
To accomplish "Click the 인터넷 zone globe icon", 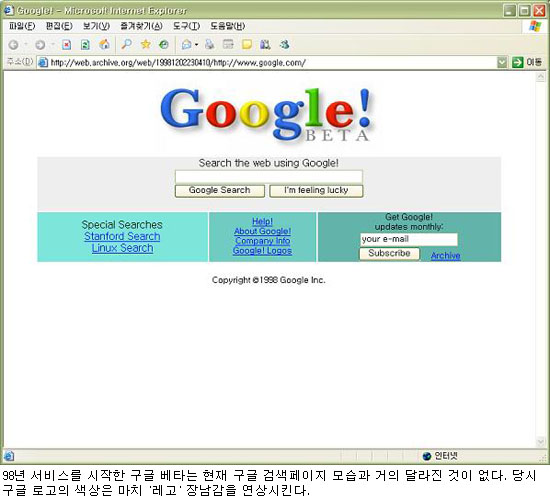I will (427, 456).
